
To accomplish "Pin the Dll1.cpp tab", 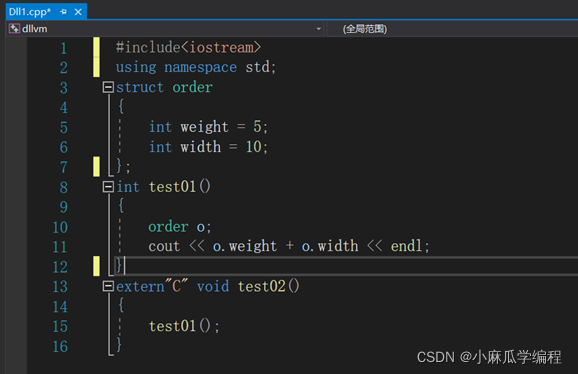I will [63, 12].
